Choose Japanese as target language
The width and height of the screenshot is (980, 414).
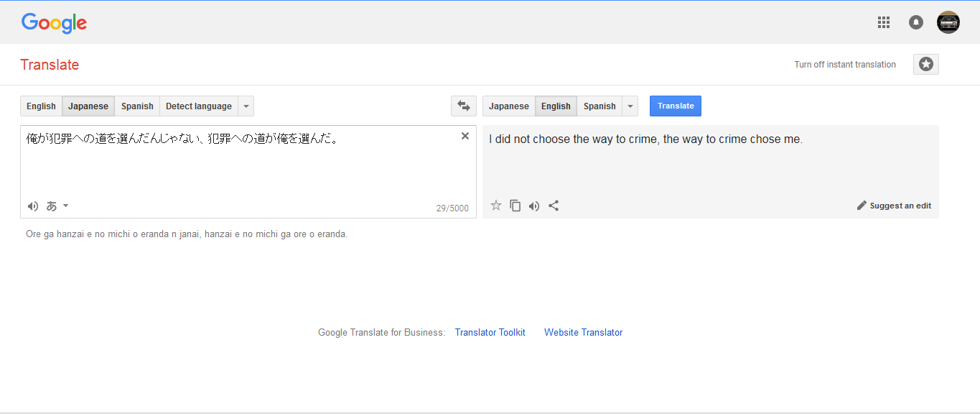508,106
